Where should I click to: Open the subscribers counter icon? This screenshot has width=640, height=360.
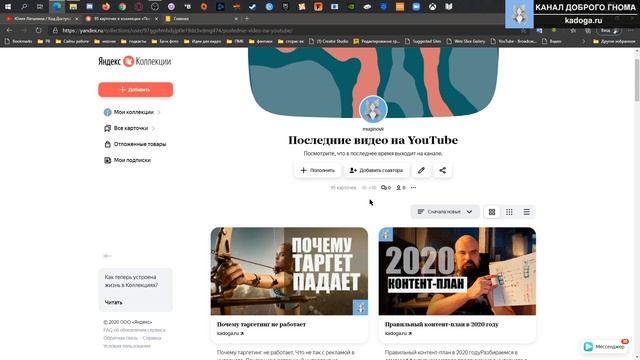(401, 188)
